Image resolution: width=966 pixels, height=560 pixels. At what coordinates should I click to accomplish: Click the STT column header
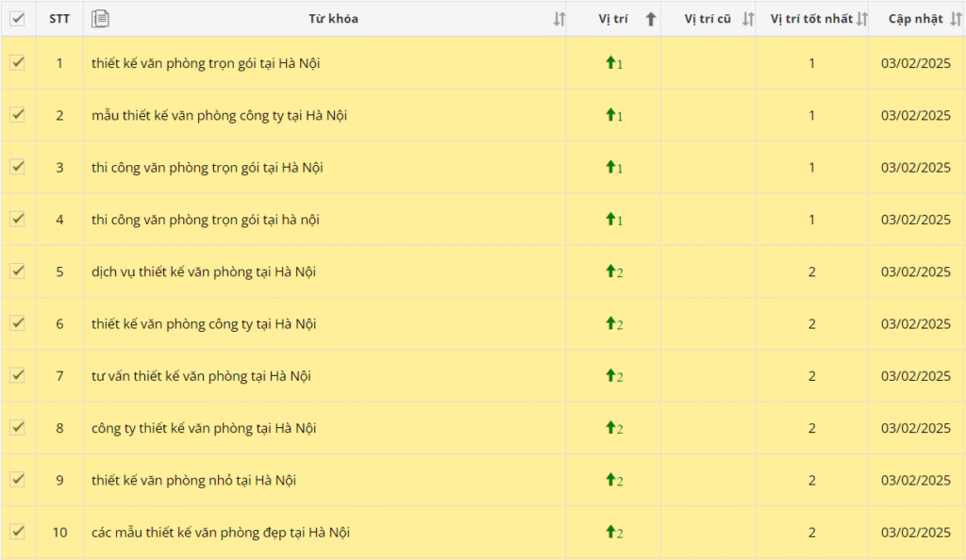[x=59, y=19]
